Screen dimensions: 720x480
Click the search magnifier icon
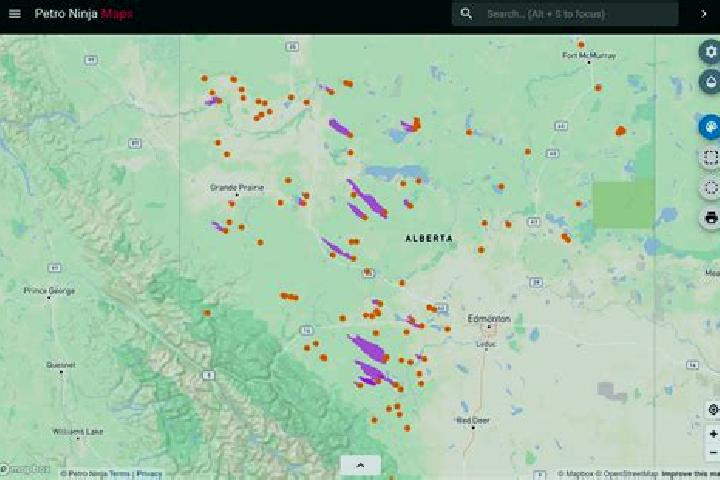466,14
